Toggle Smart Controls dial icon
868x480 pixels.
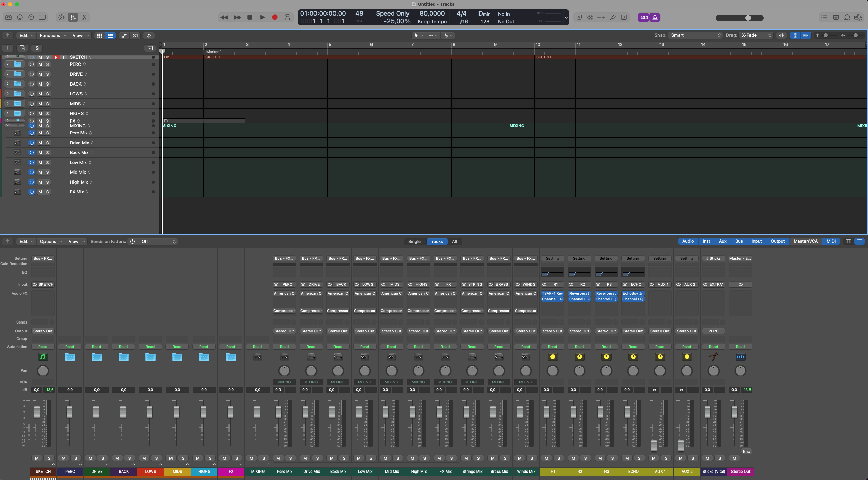click(62, 17)
